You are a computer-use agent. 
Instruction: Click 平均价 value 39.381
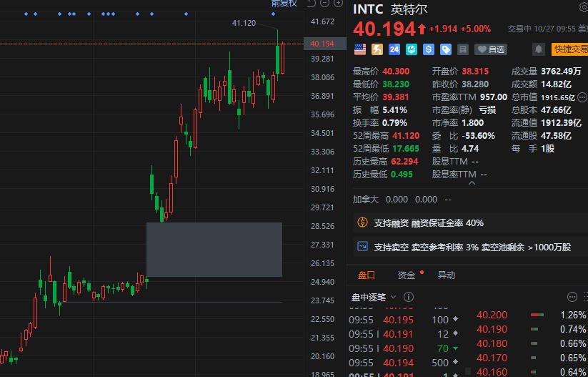(x=396, y=97)
